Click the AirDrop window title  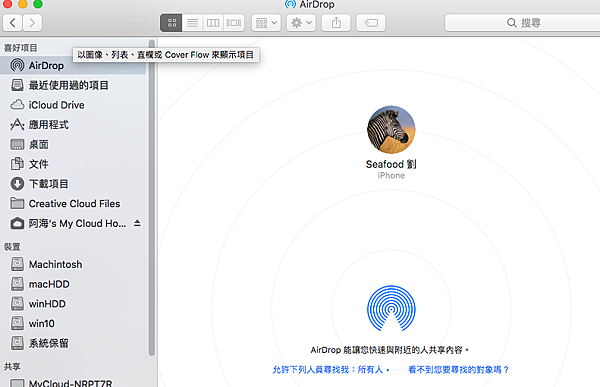(x=317, y=5)
